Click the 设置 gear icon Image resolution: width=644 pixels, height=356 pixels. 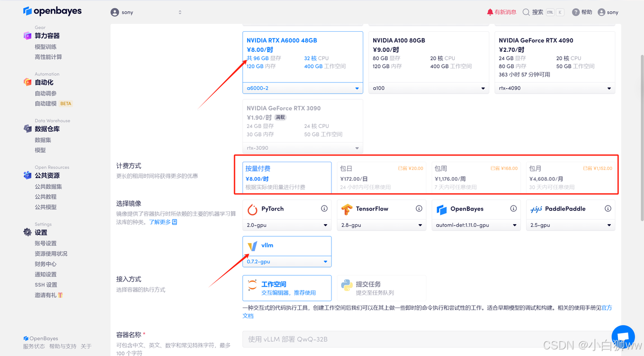coord(27,232)
